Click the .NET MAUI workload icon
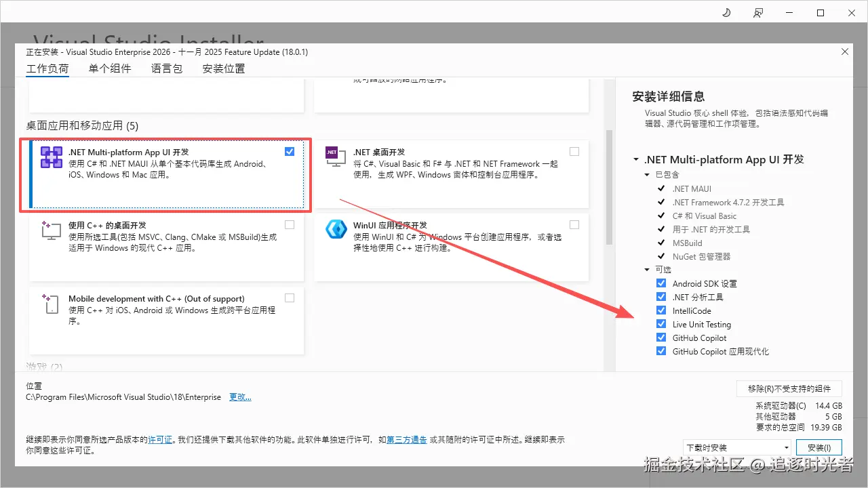 click(52, 157)
